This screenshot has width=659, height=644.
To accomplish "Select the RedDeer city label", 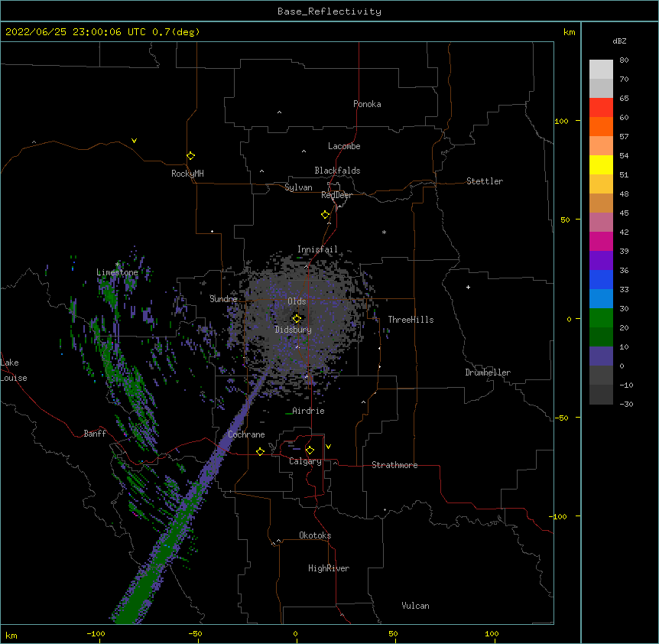I will (x=336, y=195).
